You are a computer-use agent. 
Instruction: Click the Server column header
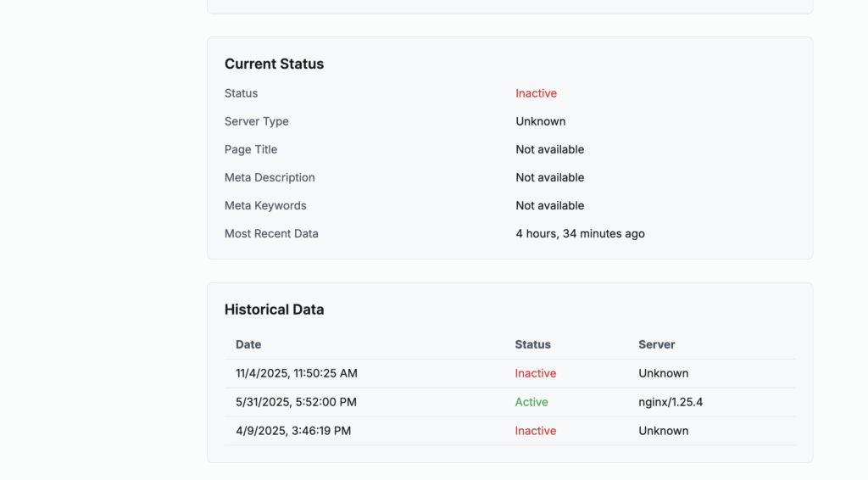pyautogui.click(x=656, y=344)
